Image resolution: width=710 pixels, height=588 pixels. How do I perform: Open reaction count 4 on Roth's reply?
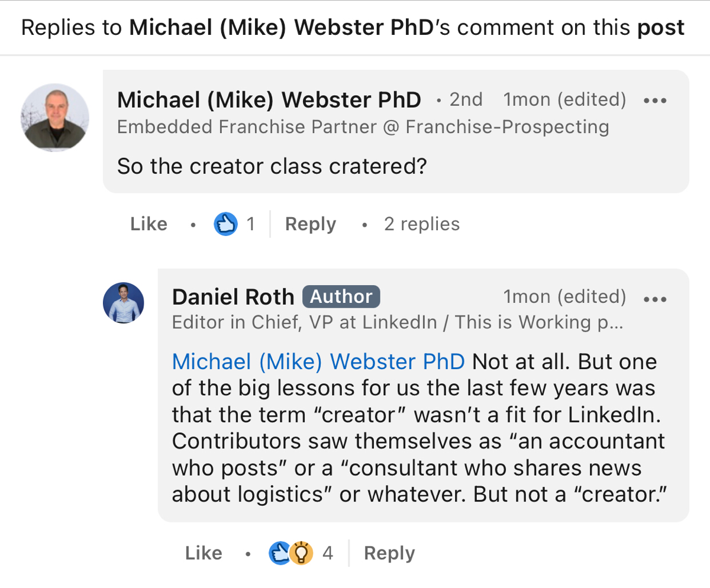pyautogui.click(x=327, y=553)
